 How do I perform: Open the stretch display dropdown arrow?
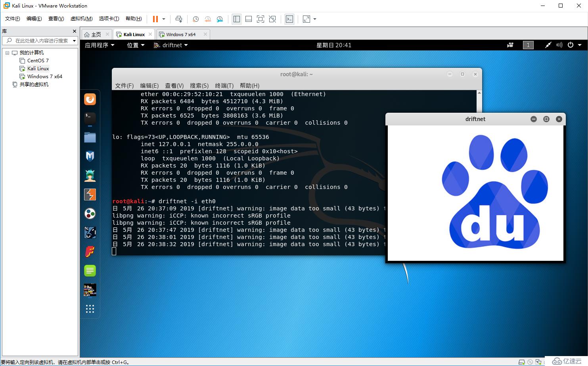click(x=315, y=19)
